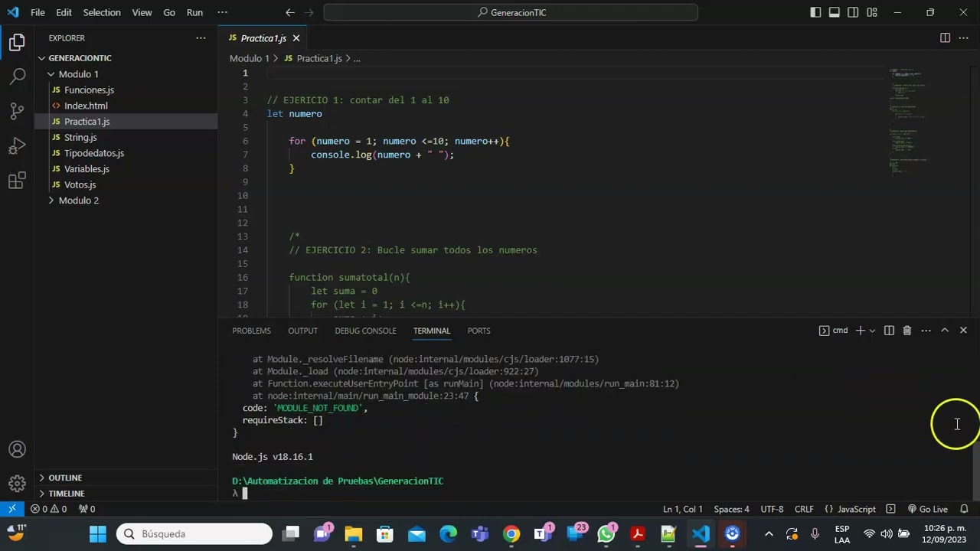Toggle the bottom panel layout
Screen dimensions: 980x551
(835, 12)
